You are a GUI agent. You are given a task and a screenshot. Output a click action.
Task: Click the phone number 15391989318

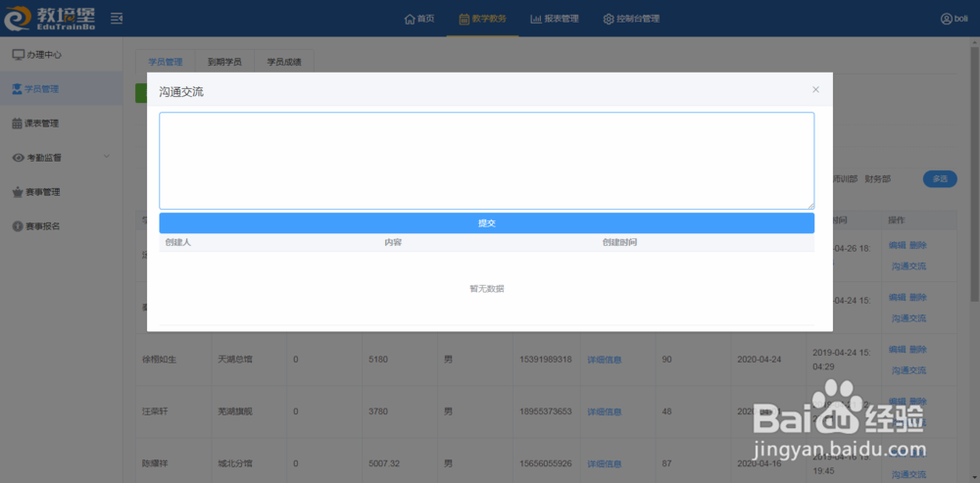pos(546,360)
